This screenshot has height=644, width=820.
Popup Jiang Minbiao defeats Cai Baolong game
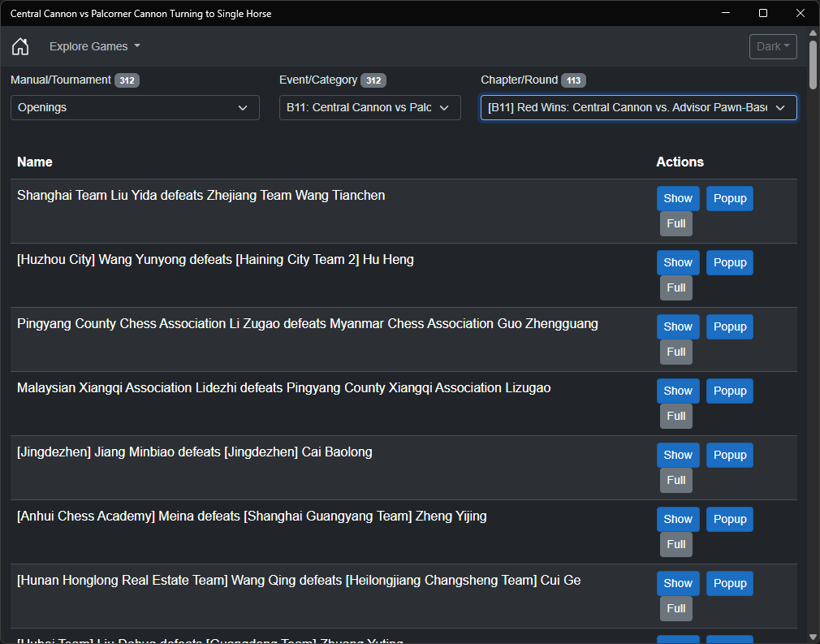pyautogui.click(x=730, y=455)
